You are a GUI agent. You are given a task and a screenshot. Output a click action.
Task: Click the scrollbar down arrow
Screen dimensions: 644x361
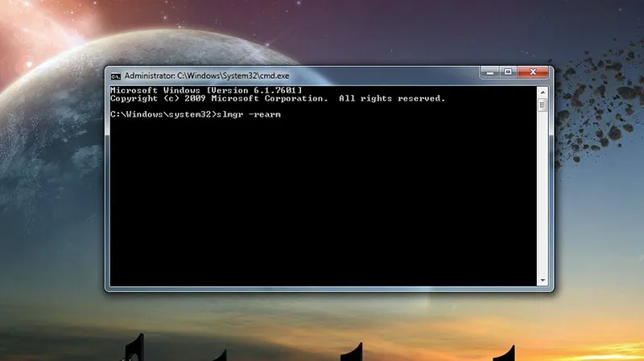coord(543,281)
